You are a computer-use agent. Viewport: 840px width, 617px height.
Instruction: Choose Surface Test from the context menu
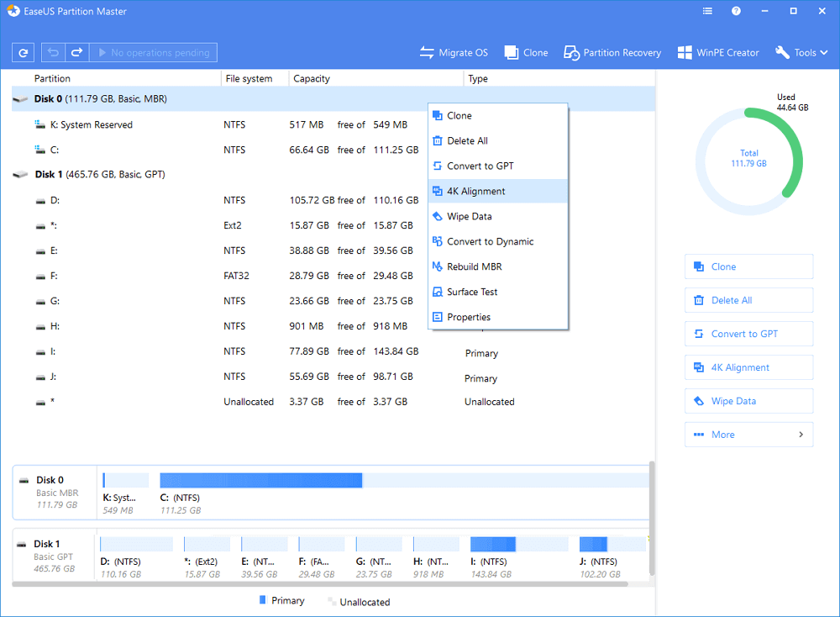click(471, 293)
